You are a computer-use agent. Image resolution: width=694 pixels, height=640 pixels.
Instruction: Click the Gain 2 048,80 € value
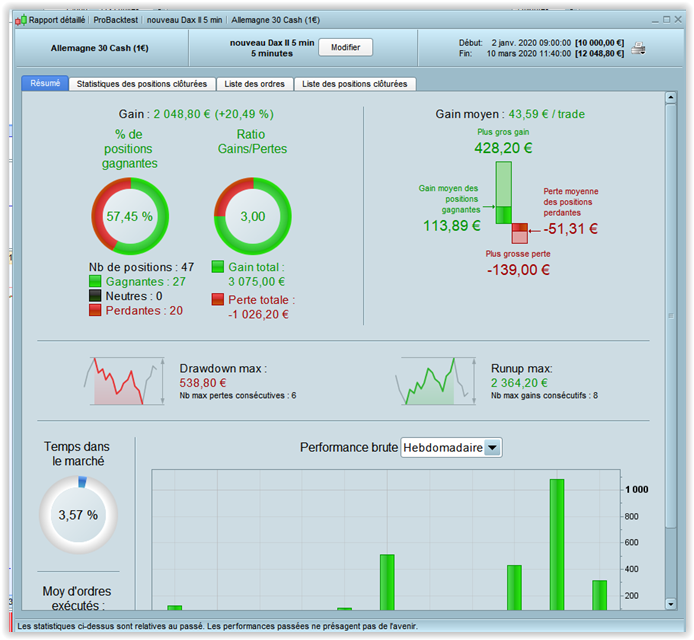(x=213, y=114)
